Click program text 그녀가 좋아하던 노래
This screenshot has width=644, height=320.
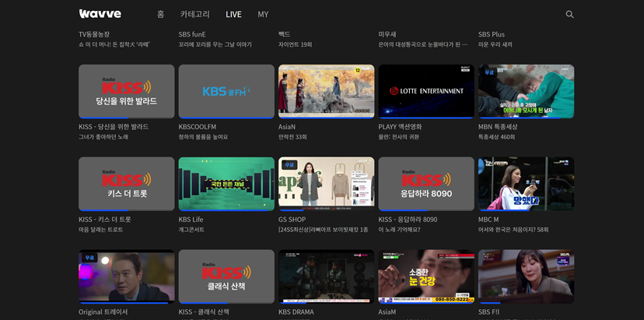click(x=103, y=137)
